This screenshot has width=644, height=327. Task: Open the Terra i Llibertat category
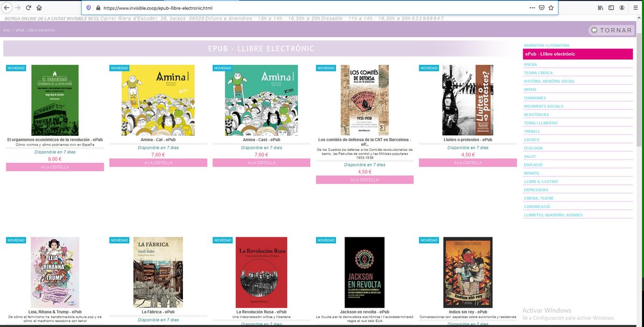click(x=540, y=123)
